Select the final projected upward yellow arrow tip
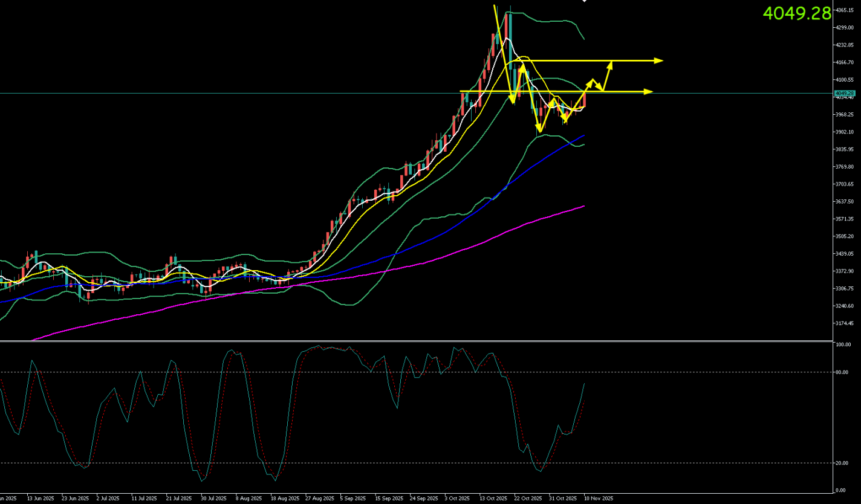 [612, 63]
